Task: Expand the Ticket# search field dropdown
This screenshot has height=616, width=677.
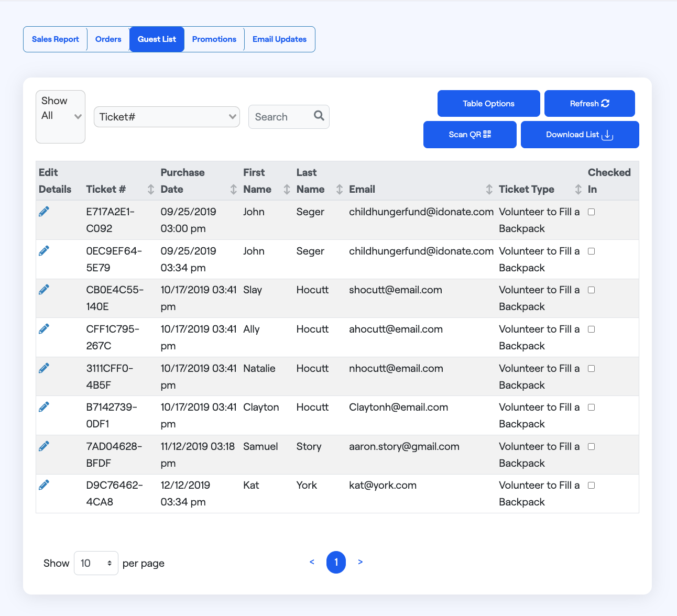Action: 167,117
